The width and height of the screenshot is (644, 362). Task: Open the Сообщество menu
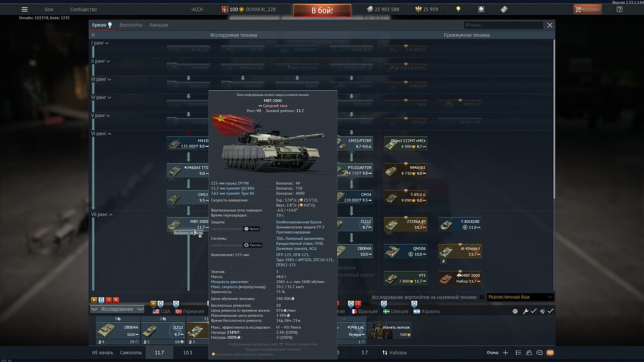coord(83,9)
